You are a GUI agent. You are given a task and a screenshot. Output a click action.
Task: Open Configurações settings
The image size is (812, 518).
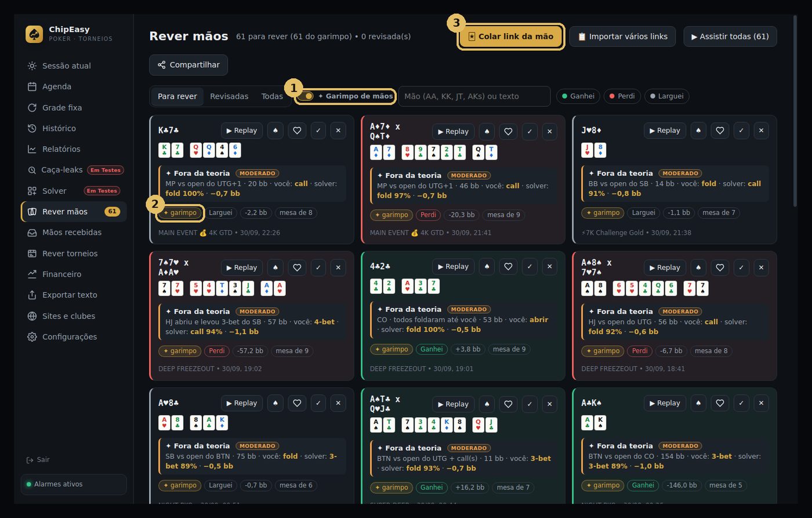[x=74, y=337]
